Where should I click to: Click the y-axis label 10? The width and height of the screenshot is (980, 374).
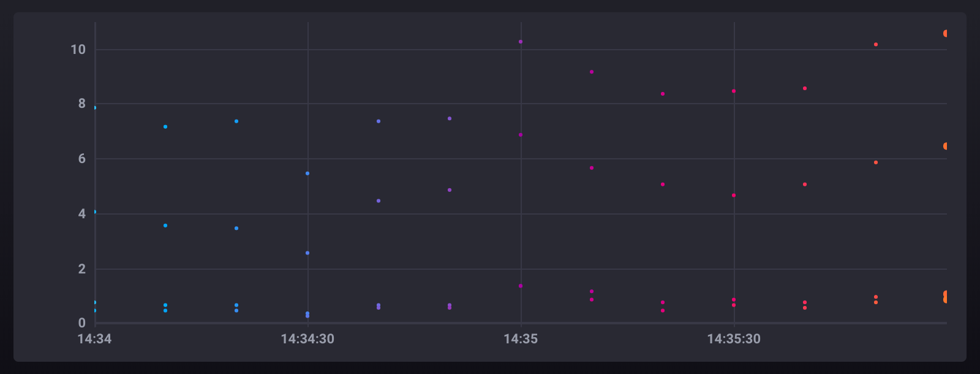78,50
